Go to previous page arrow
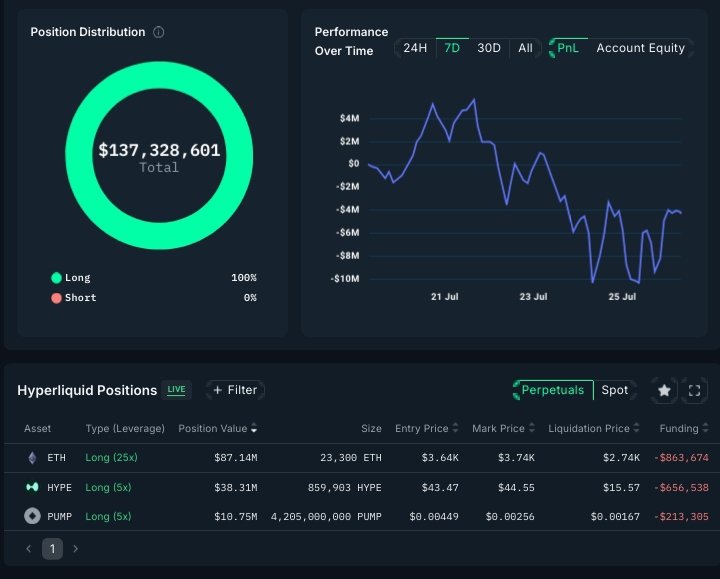Screen dimensions: 720x579 click(x=28, y=549)
